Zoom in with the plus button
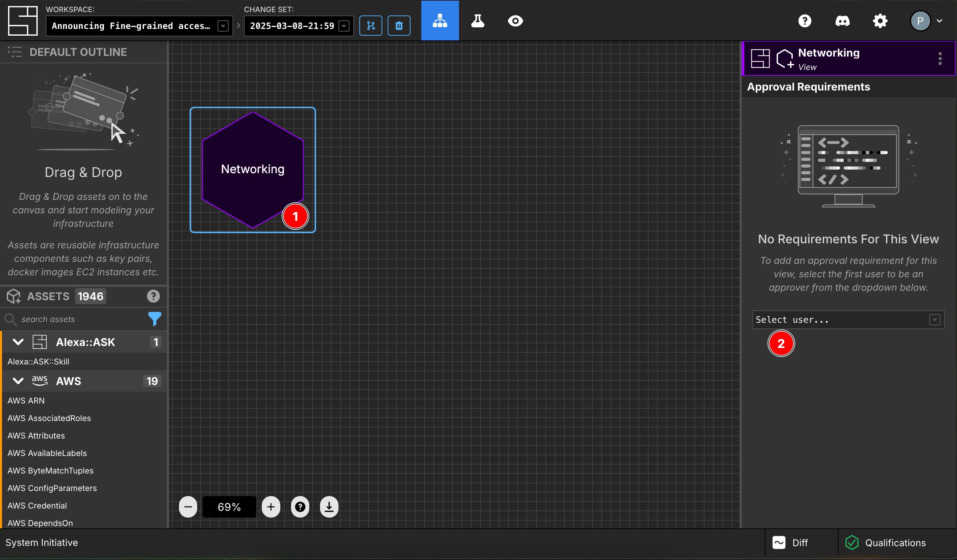957x560 pixels. coord(271,507)
